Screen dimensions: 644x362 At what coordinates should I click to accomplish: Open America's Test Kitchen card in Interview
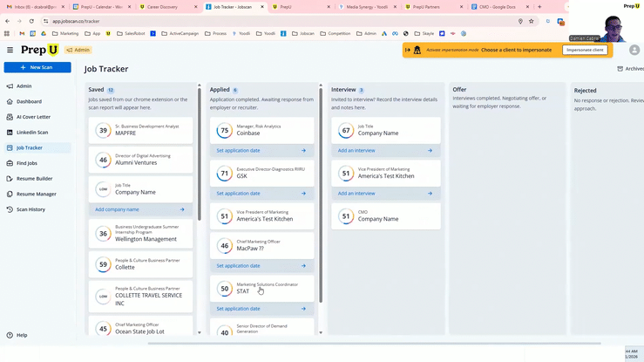click(x=386, y=173)
